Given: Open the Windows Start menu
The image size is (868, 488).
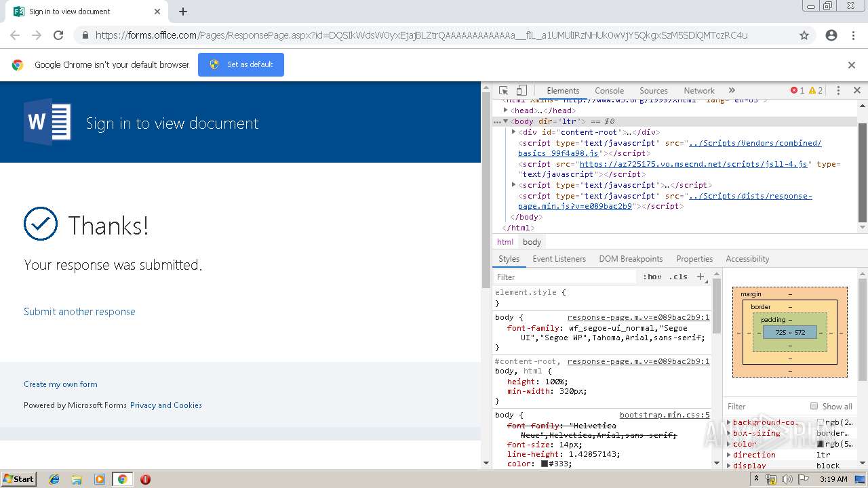Looking at the screenshot, I should [x=18, y=479].
